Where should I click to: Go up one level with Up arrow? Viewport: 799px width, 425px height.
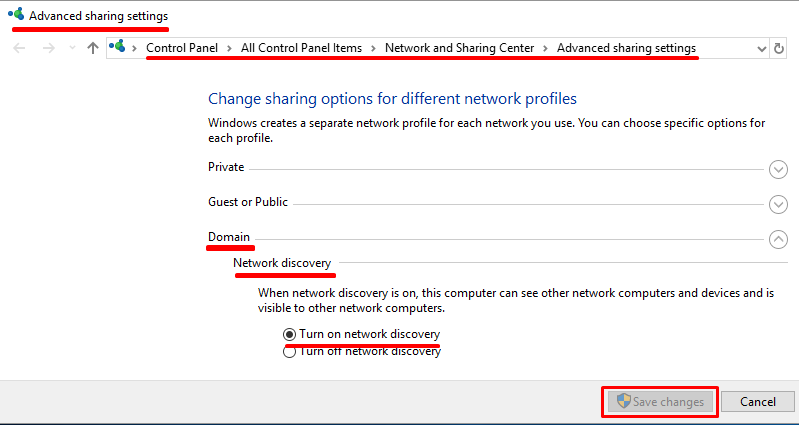pyautogui.click(x=92, y=48)
